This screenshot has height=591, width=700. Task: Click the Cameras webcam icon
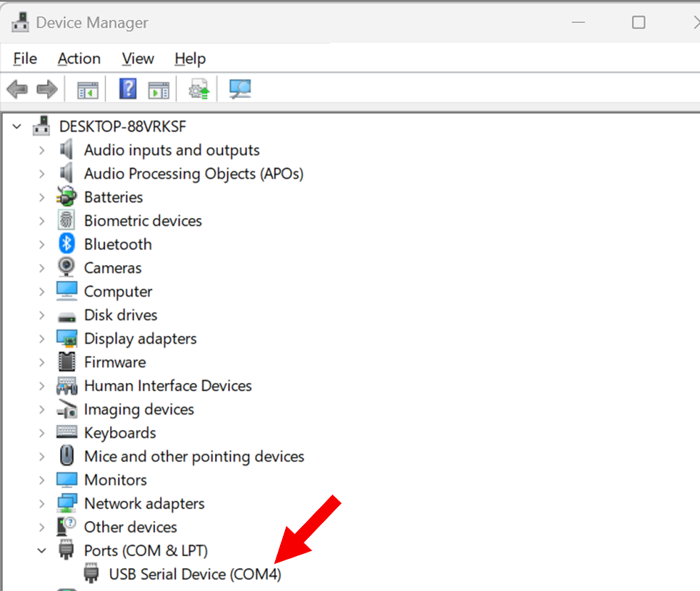point(66,268)
